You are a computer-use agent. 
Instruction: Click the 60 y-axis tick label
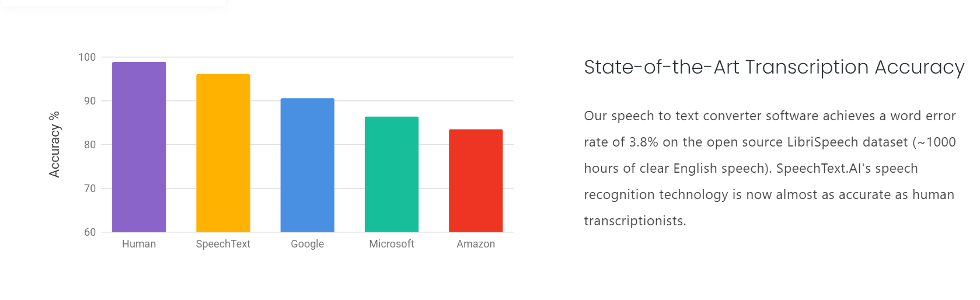[90, 232]
